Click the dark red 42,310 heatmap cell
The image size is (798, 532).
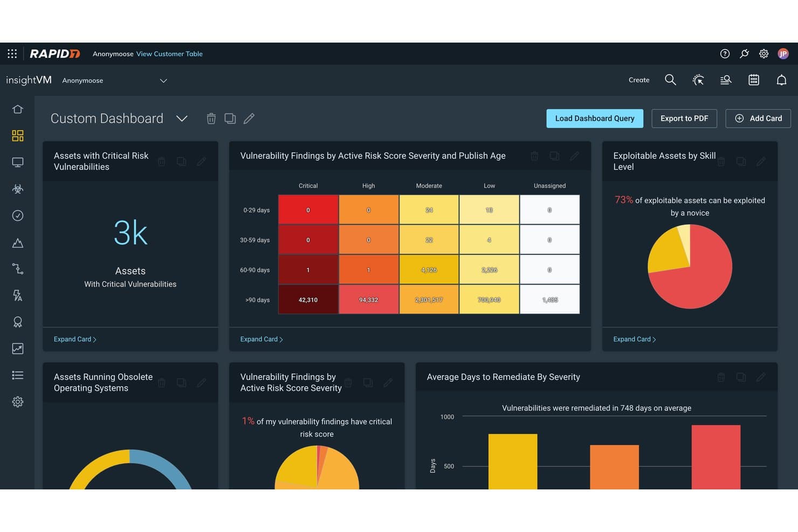pos(308,300)
